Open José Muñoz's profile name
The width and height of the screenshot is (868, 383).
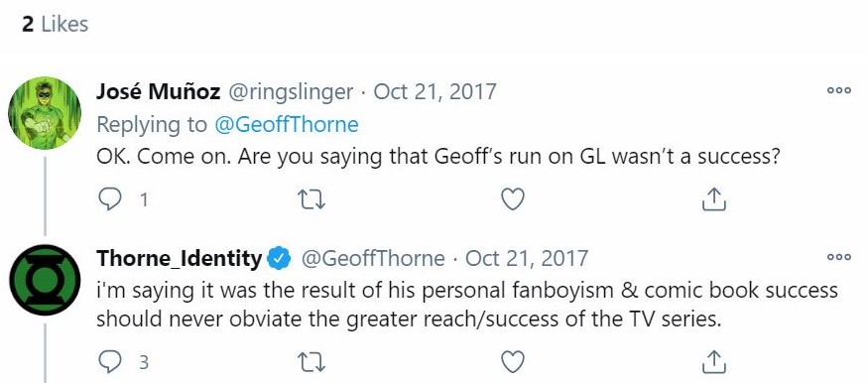[x=159, y=91]
